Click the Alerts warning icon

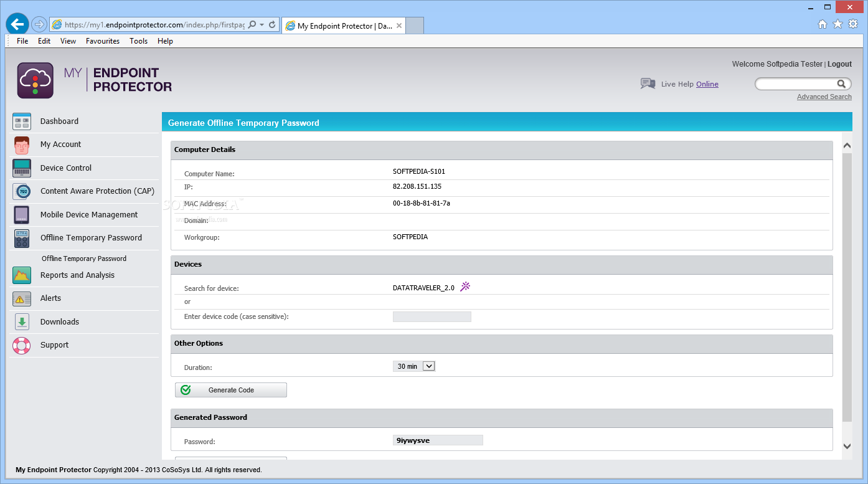click(x=22, y=298)
